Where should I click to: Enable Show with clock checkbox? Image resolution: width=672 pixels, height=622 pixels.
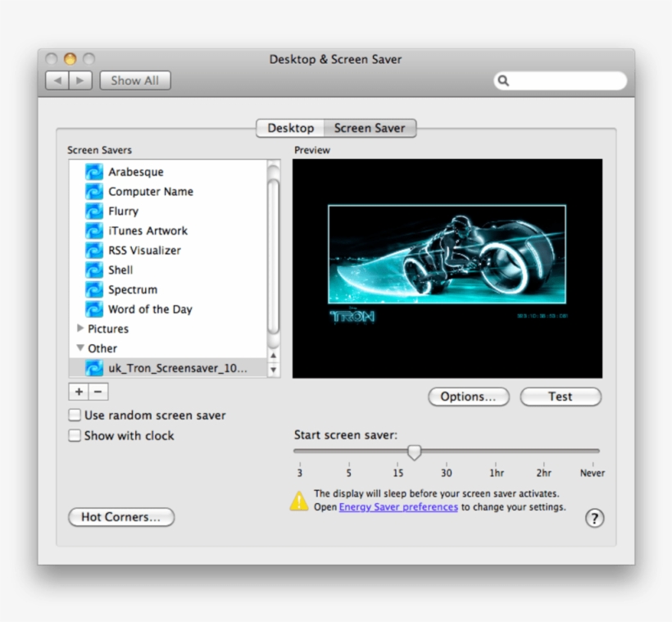[75, 435]
